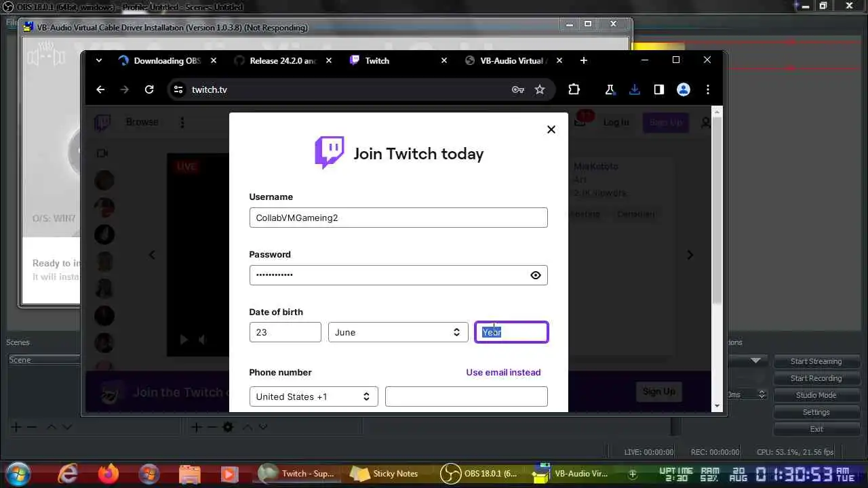The image size is (868, 488).
Task: Add a source with the plus icon in OBS
Action: pos(196,427)
